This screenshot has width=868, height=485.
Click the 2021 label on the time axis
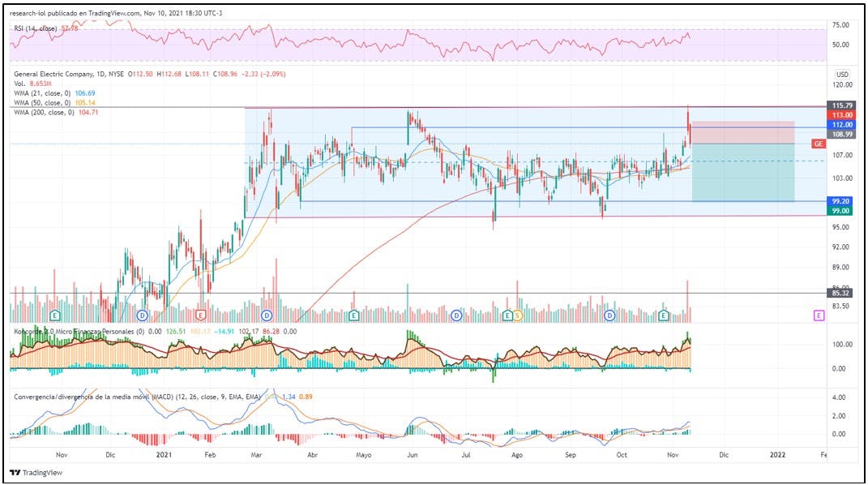pyautogui.click(x=164, y=455)
